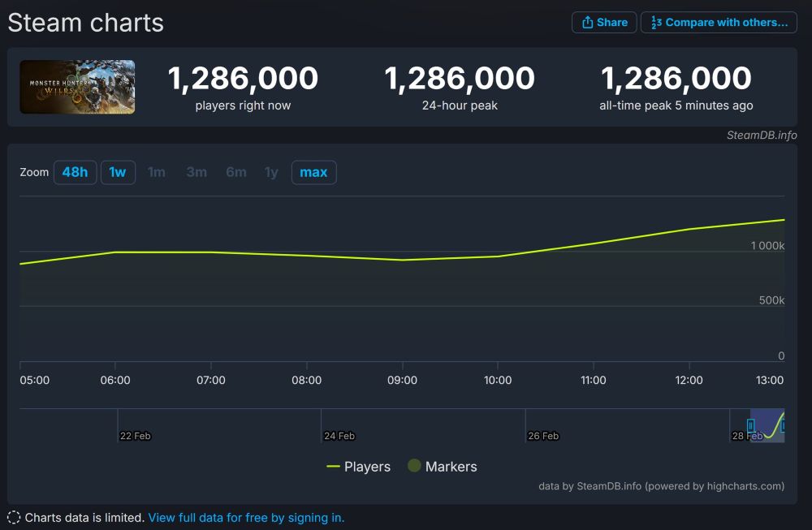Select the 1y zoom option
812x530 pixels.
271,172
